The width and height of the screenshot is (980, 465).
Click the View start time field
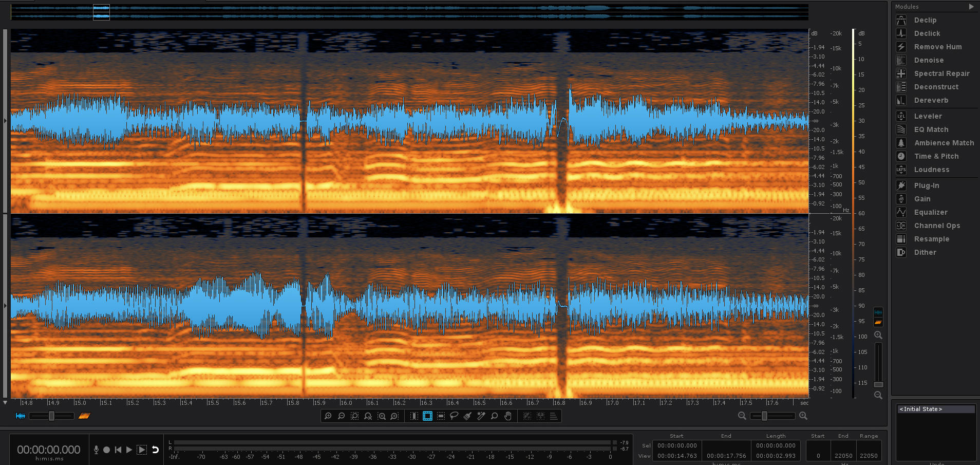click(x=677, y=456)
